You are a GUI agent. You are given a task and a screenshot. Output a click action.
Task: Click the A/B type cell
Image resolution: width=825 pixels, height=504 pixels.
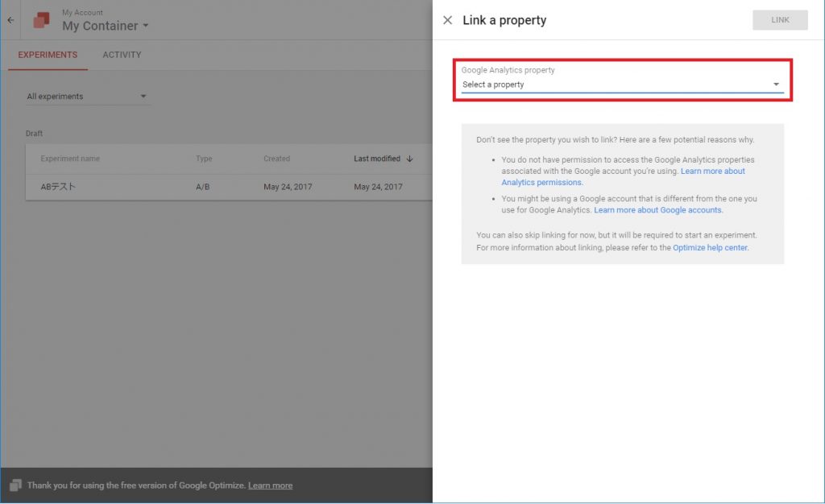point(202,187)
